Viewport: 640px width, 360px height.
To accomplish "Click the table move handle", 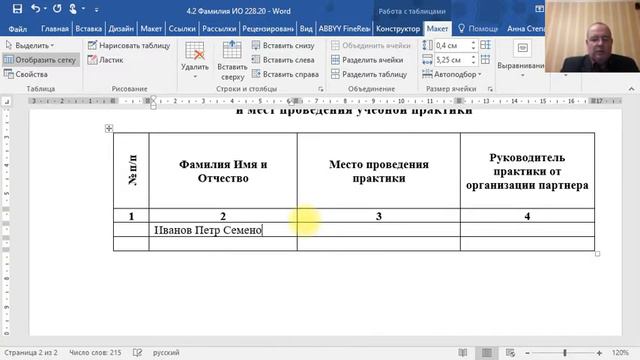I will [x=109, y=128].
